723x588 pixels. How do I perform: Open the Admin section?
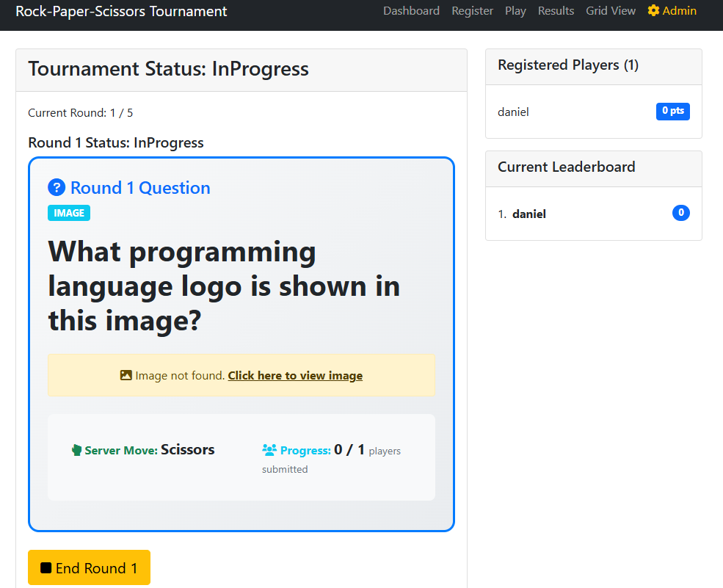point(679,11)
